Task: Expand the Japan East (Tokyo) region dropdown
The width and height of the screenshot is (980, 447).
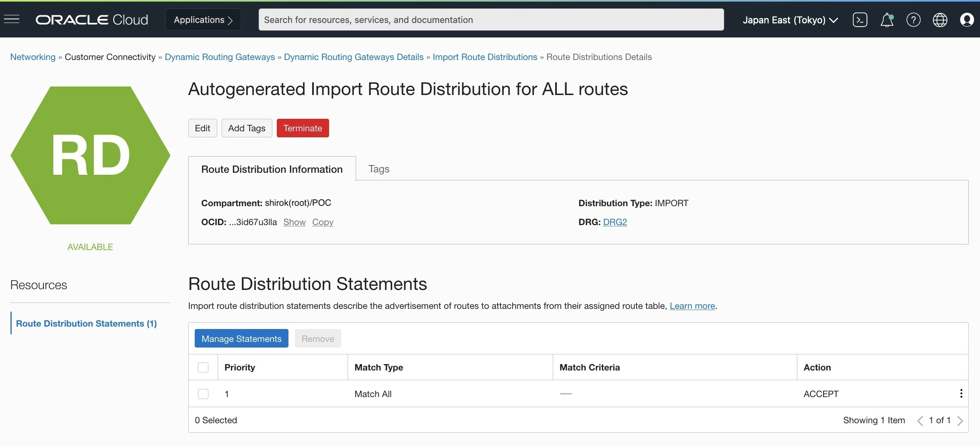Action: pos(790,20)
